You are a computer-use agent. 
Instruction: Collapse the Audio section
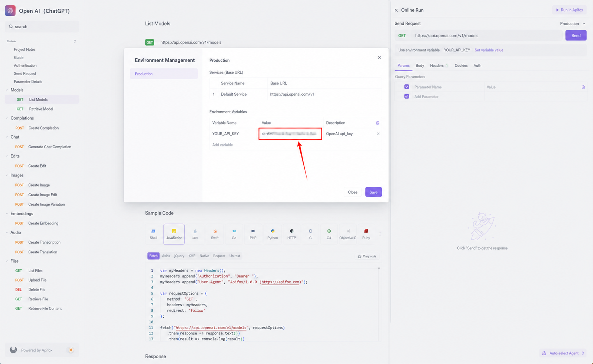click(x=7, y=232)
